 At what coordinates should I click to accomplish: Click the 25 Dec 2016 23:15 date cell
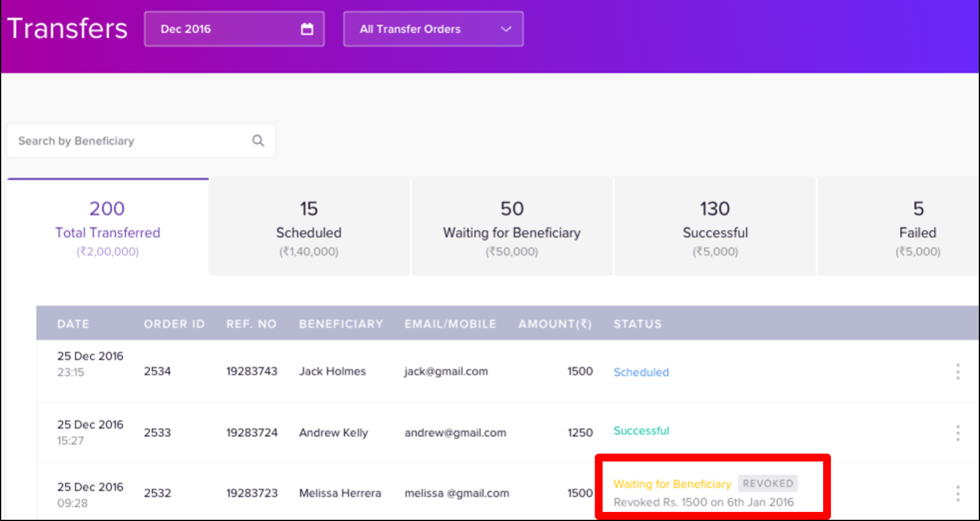point(90,364)
